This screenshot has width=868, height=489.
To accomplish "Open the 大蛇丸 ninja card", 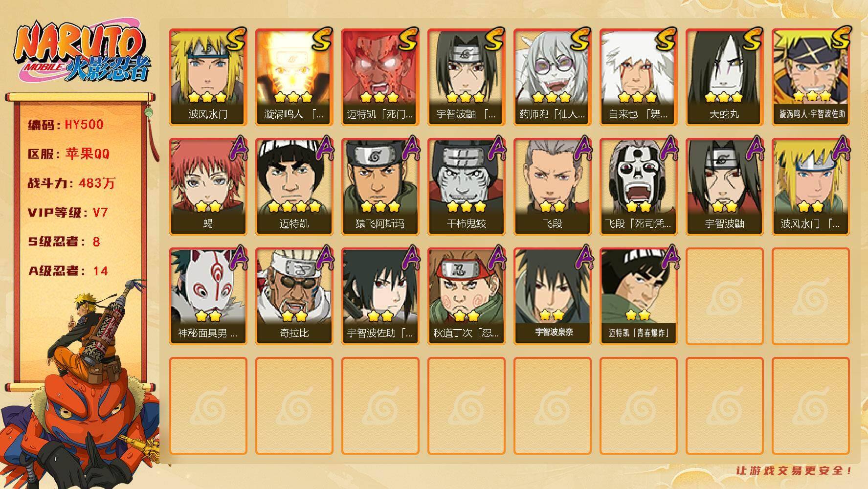I will pos(724,77).
